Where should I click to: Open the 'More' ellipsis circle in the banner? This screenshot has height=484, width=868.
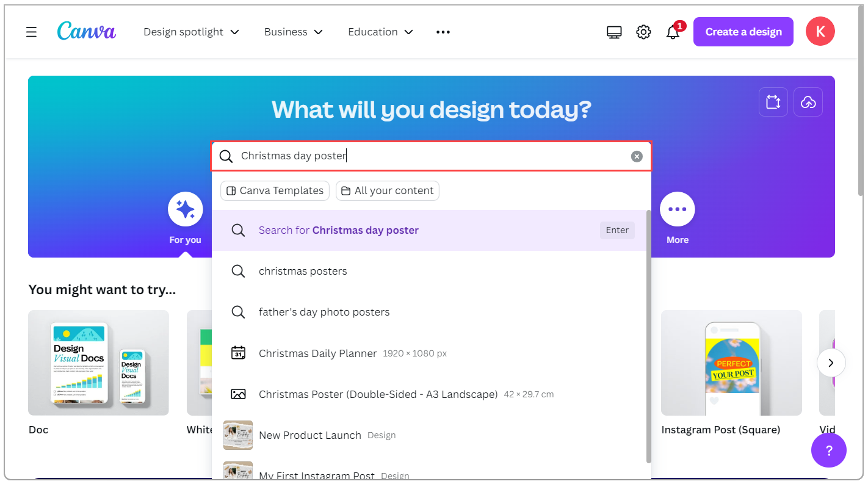pyautogui.click(x=678, y=209)
